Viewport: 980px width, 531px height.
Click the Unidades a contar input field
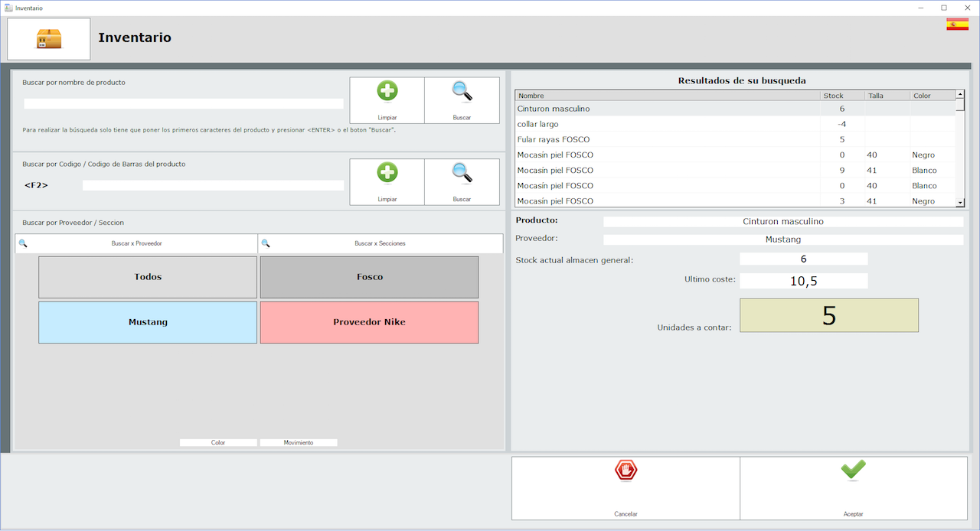[x=828, y=315]
